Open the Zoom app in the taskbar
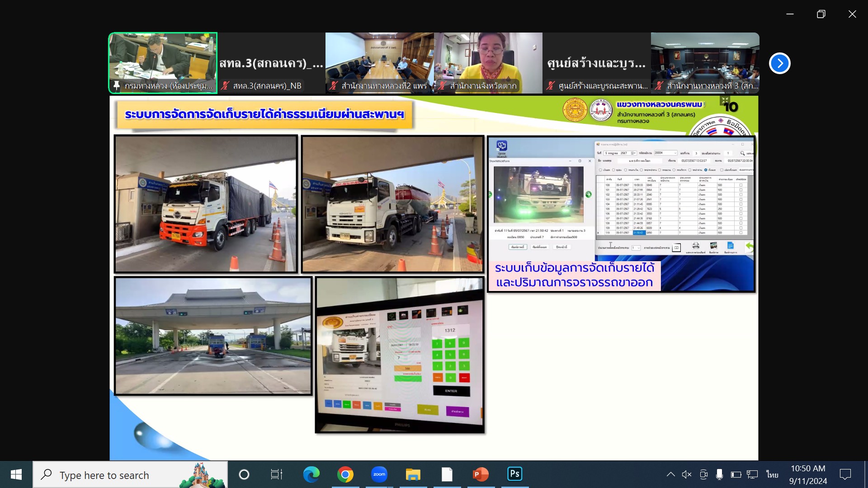This screenshot has width=868, height=488. coord(379,474)
